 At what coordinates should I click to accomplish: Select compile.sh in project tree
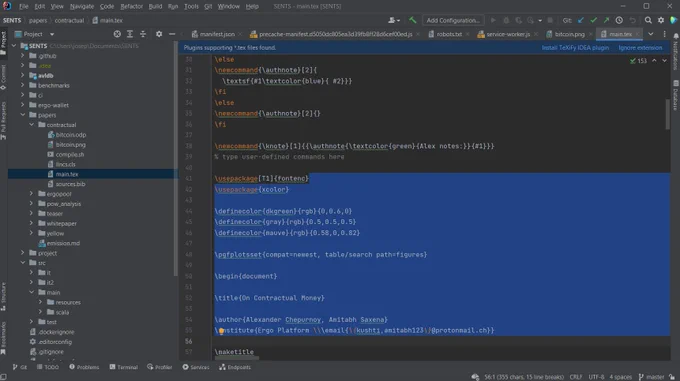[x=69, y=154]
